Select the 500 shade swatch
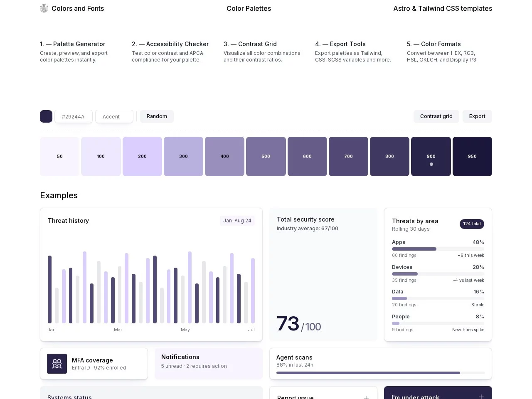The width and height of the screenshot is (532, 399). (266, 156)
